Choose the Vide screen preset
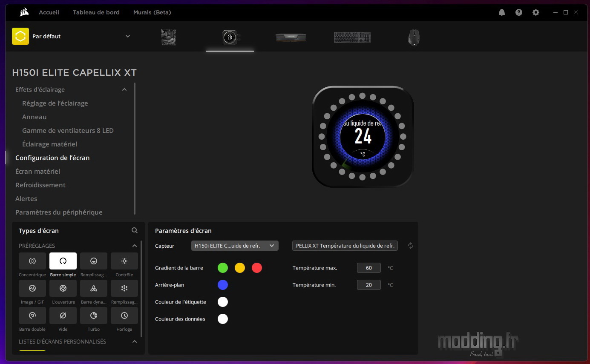The height and width of the screenshot is (364, 590). pos(63,315)
